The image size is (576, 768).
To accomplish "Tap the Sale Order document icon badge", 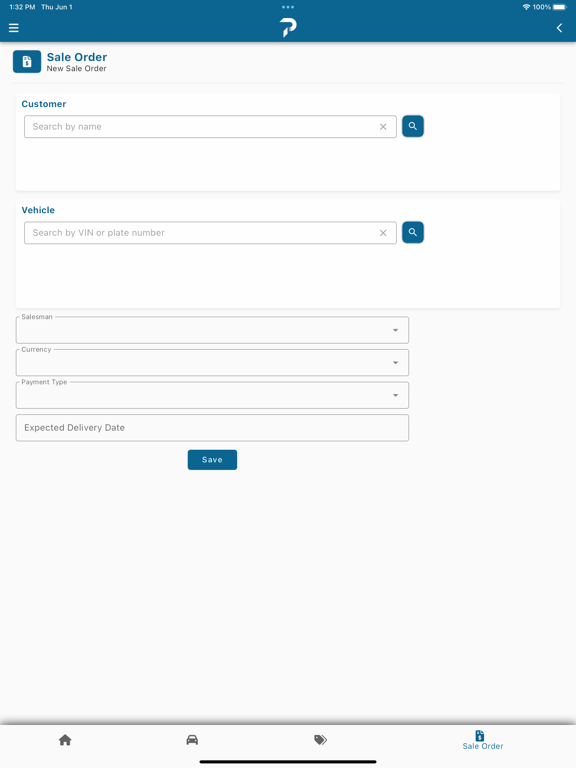I will (x=27, y=62).
